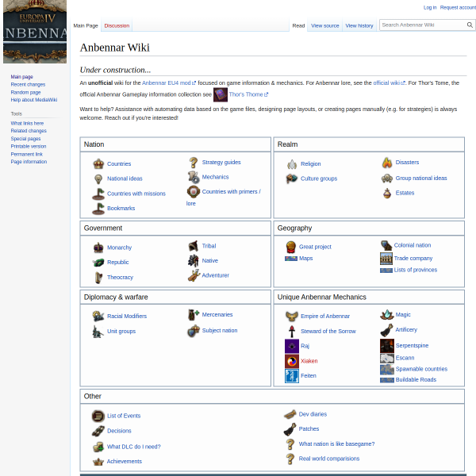Open the Achievements link

tap(125, 461)
